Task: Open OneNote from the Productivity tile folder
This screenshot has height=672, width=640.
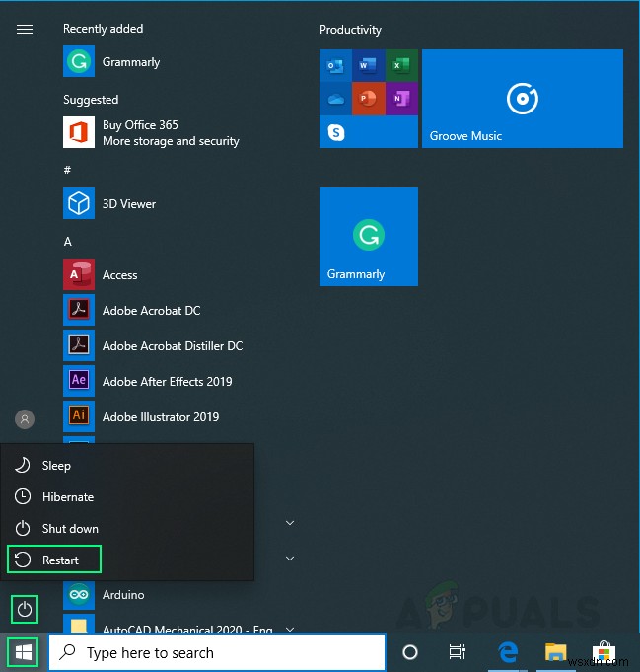Action: click(401, 99)
